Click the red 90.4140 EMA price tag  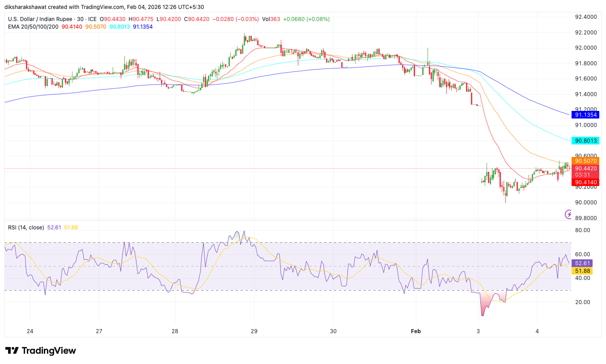585,182
